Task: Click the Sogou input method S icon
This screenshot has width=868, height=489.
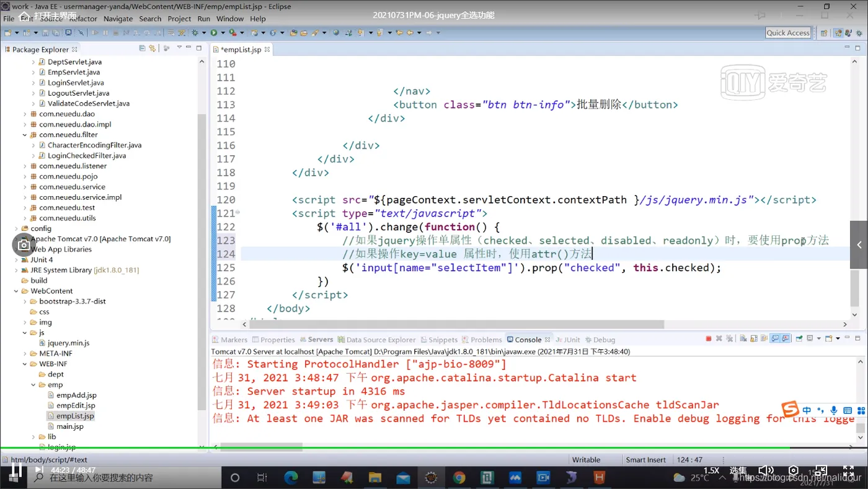Action: (x=789, y=410)
